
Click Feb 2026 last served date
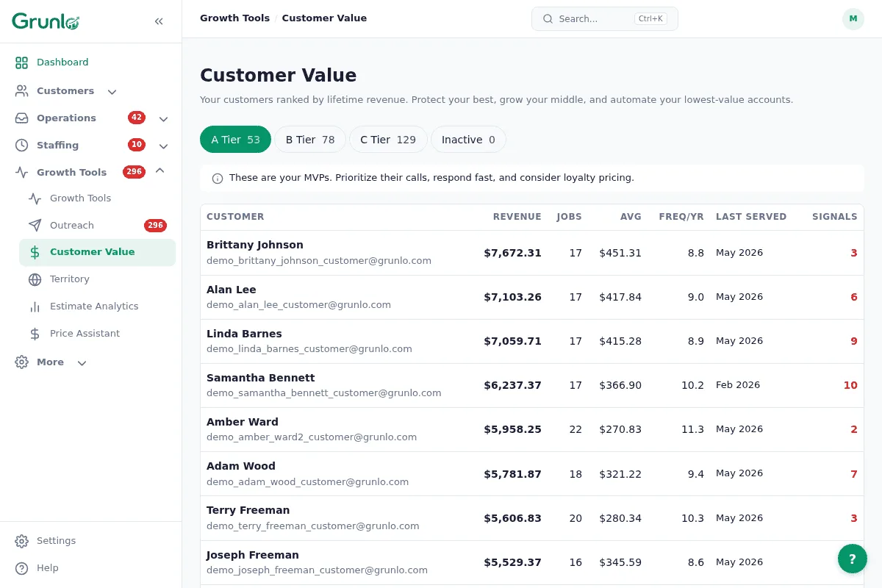tap(738, 385)
